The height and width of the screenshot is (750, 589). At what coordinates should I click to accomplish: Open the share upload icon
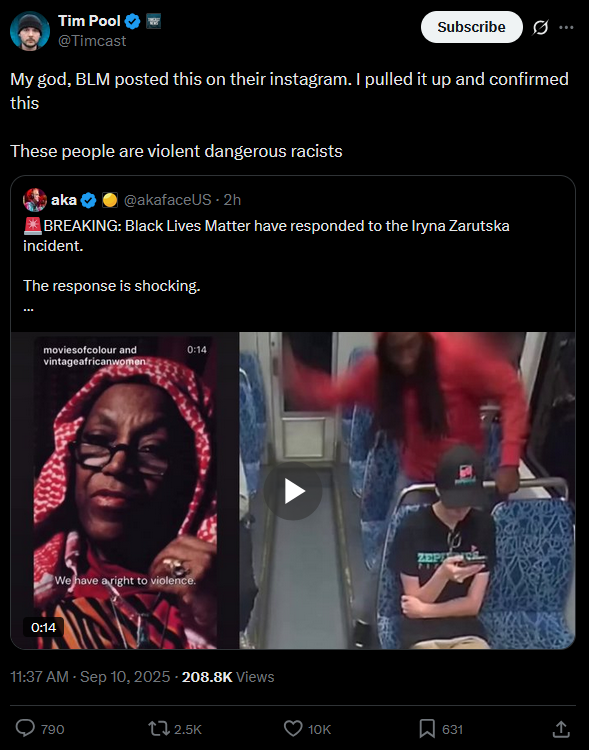click(561, 728)
